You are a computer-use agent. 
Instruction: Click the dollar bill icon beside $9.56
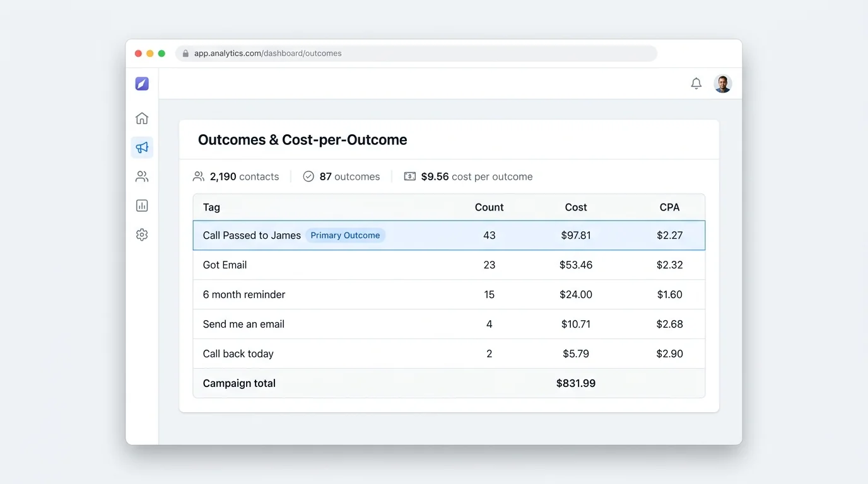click(x=410, y=176)
